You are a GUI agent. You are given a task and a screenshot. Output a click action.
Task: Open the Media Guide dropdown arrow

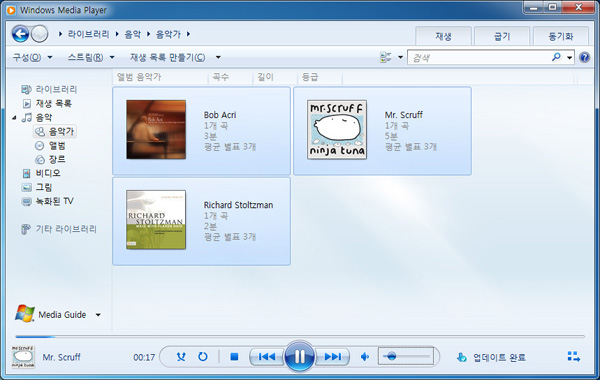pos(98,315)
